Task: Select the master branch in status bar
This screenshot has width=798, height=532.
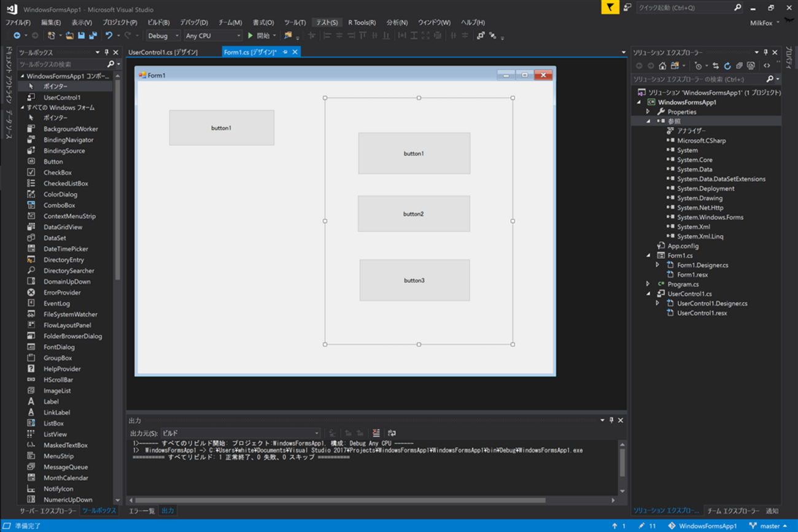Action: [769, 526]
